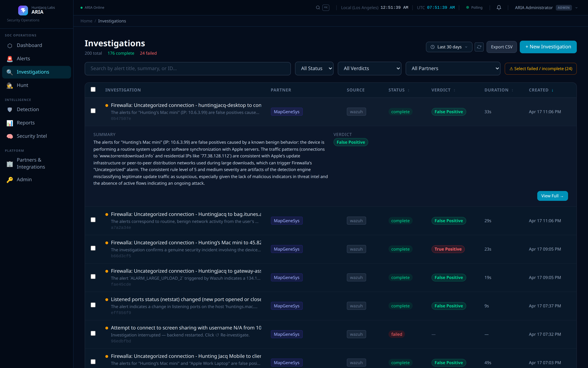Open the Listened ports status investigation title
588x368 pixels.
point(186,299)
